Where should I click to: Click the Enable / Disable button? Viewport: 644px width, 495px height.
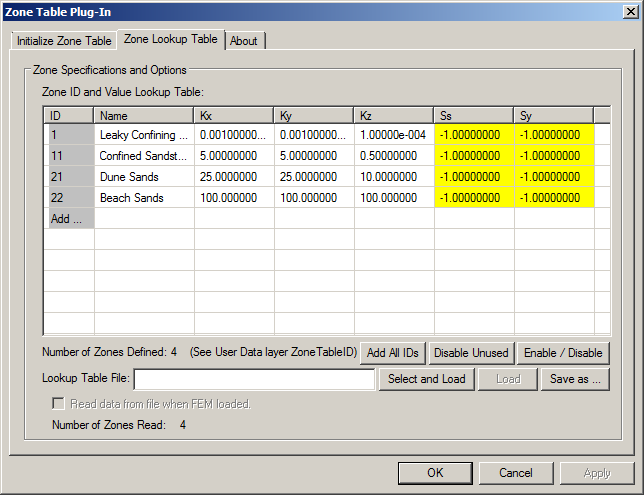tap(563, 352)
